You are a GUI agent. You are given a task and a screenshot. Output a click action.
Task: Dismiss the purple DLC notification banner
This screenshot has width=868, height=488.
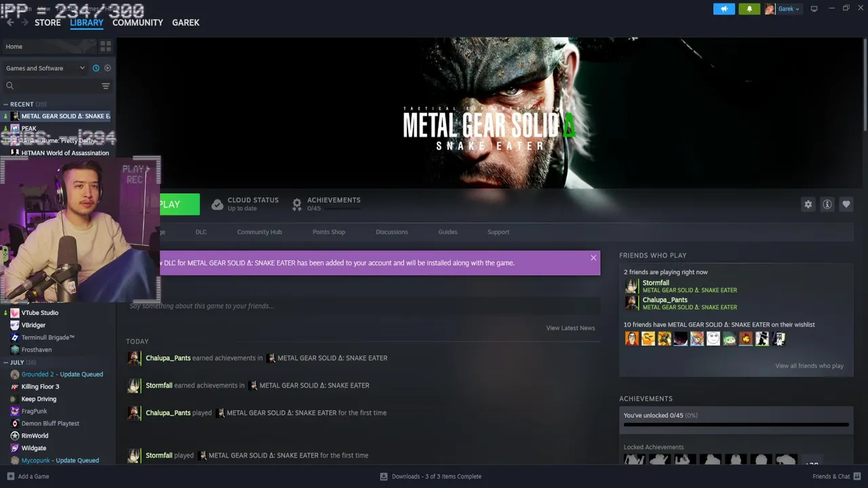coord(593,258)
